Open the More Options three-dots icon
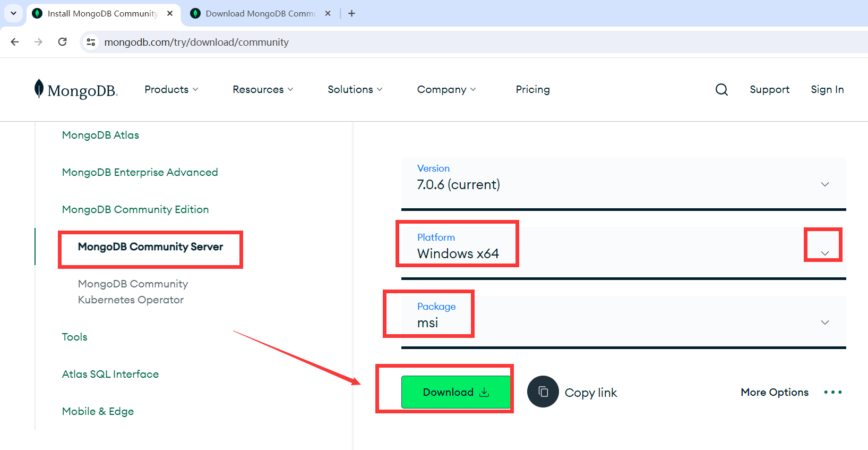The image size is (868, 450). point(833,392)
